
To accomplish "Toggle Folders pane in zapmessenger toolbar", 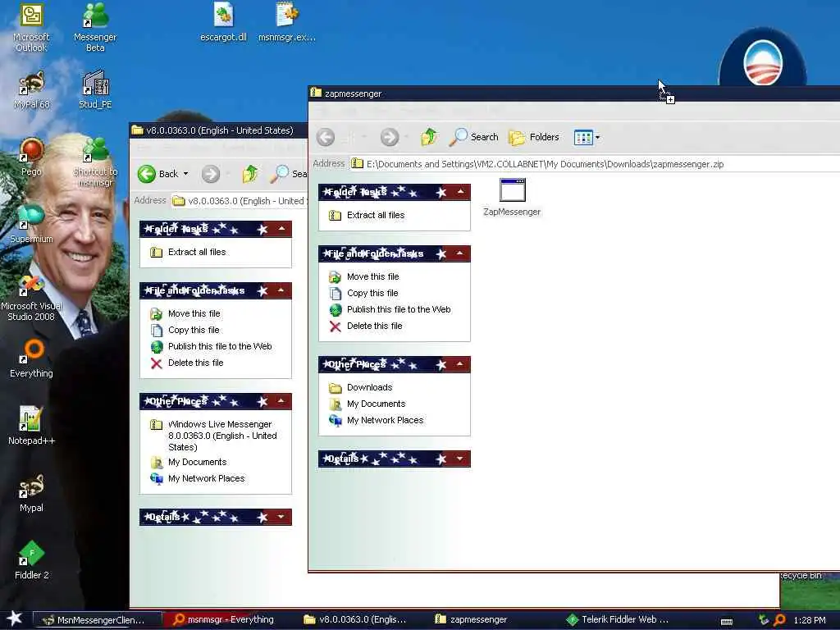I will click(x=533, y=137).
